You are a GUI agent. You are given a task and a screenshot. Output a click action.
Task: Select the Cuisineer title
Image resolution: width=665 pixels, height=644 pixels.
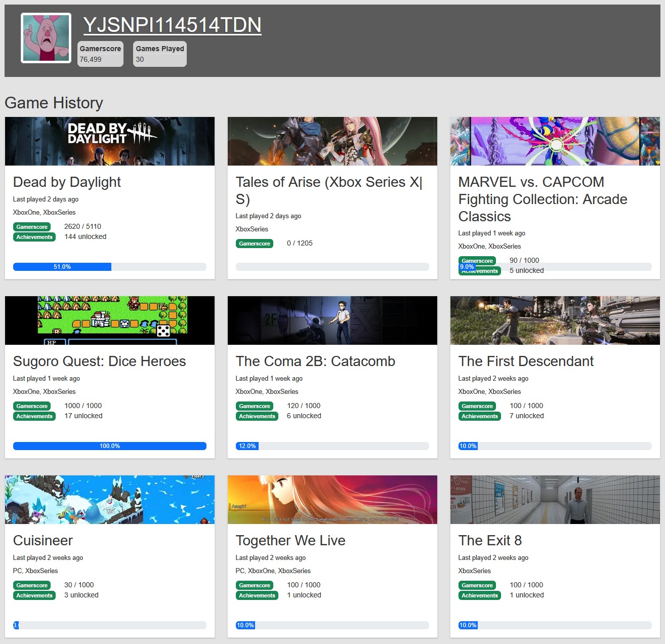click(x=43, y=541)
